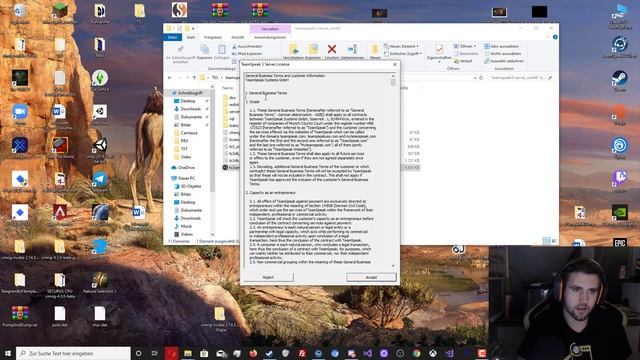Click the taskbar search box
Screen dimensions: 640x360
pyautogui.click(x=73, y=353)
